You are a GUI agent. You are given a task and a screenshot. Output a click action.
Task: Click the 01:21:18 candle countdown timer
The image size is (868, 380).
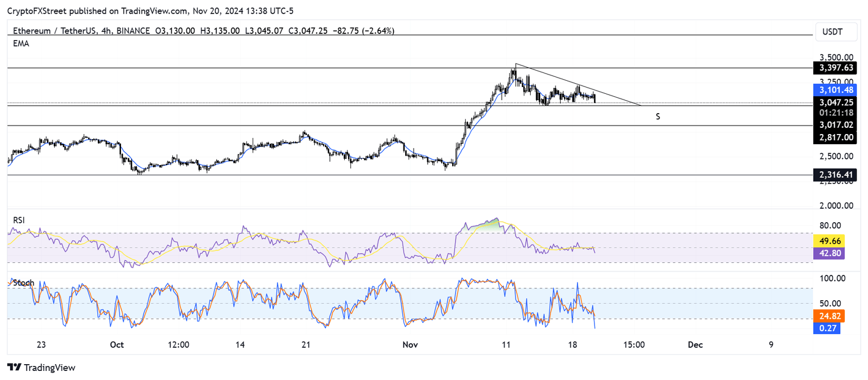click(835, 113)
